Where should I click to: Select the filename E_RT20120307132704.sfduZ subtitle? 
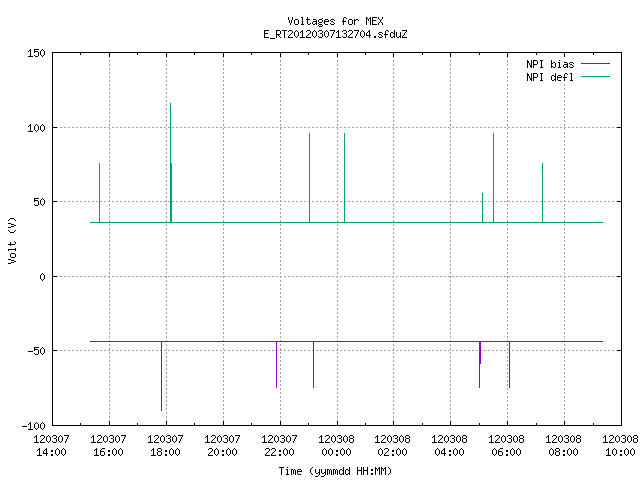point(335,34)
